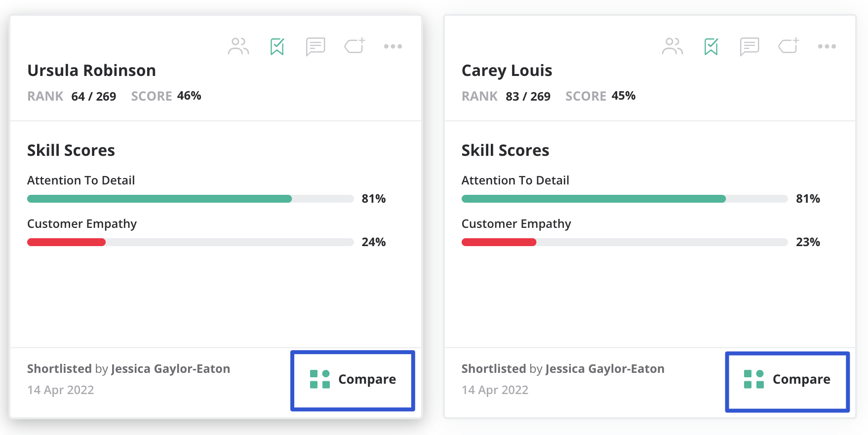Click Jessica Gaylor-Eaton's name on Ursula's card

[170, 369]
